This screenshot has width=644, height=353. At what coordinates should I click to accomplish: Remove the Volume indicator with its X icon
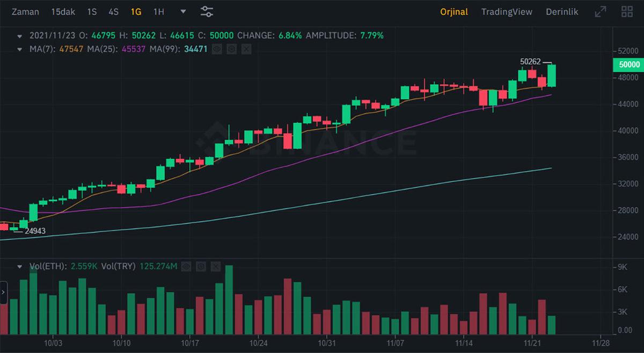(216, 266)
